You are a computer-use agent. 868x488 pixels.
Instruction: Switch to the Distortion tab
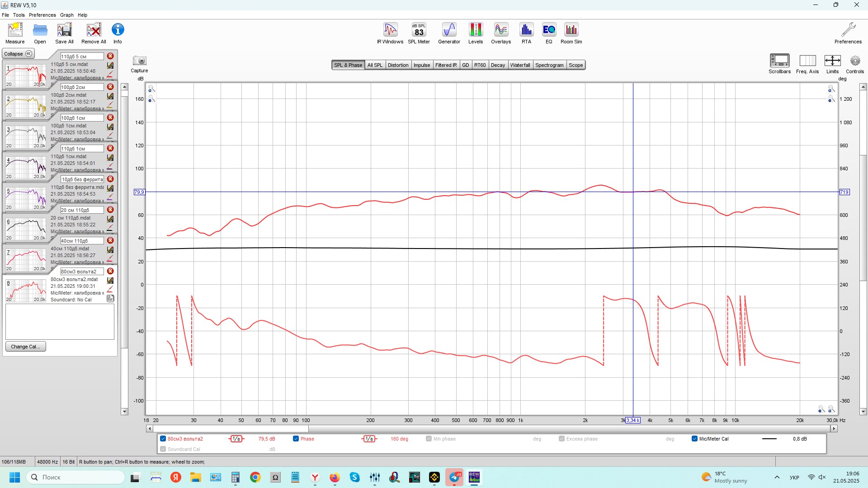point(398,65)
